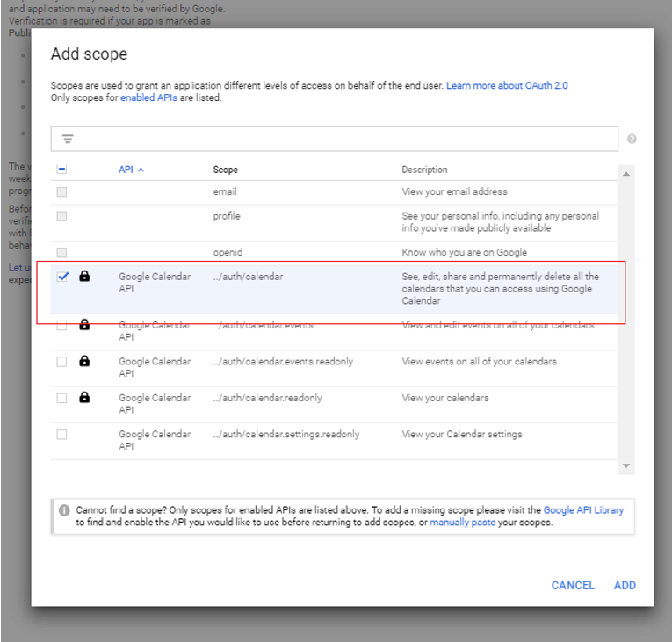
Task: Sort by the API column header
Action: click(126, 170)
